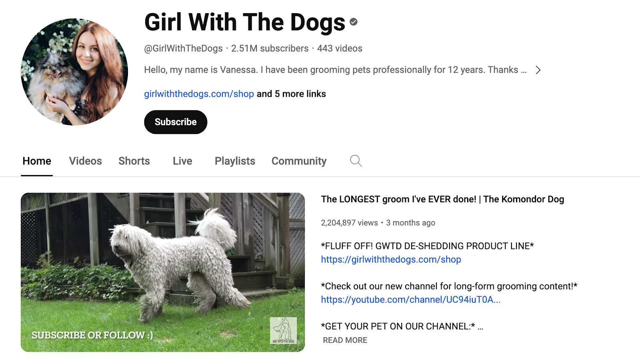
Task: Click the 2,204,897 views text
Action: click(349, 223)
